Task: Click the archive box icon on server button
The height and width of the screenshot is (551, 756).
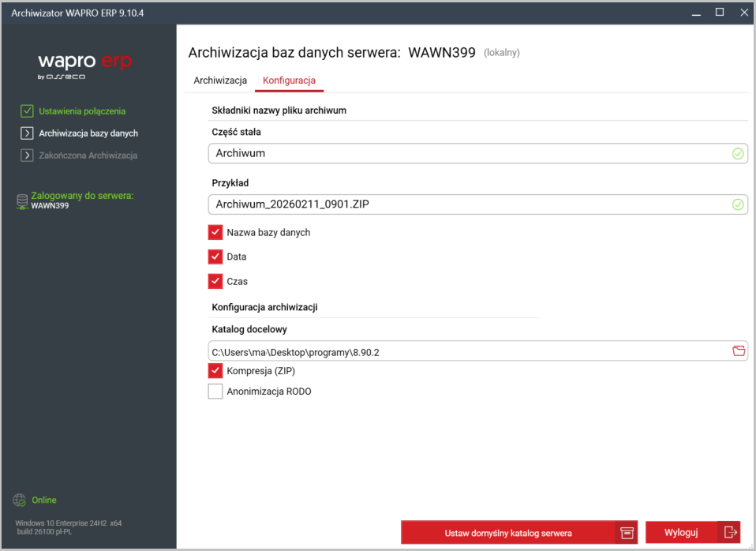Action: click(627, 533)
